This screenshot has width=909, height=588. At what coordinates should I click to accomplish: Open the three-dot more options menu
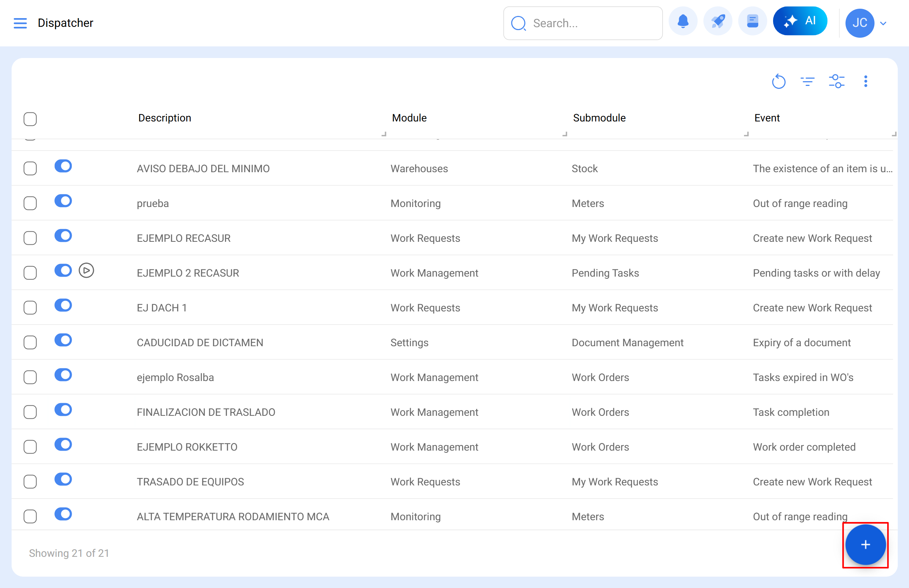(865, 81)
